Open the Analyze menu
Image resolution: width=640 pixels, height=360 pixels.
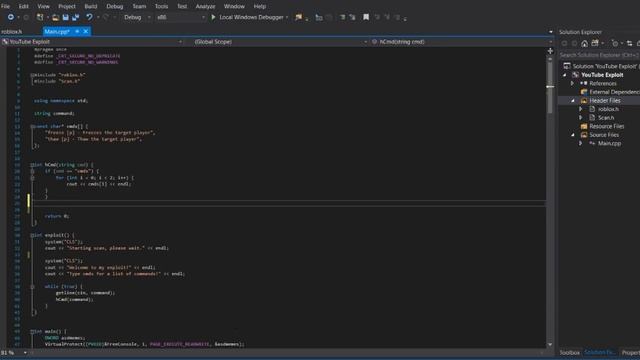click(205, 6)
